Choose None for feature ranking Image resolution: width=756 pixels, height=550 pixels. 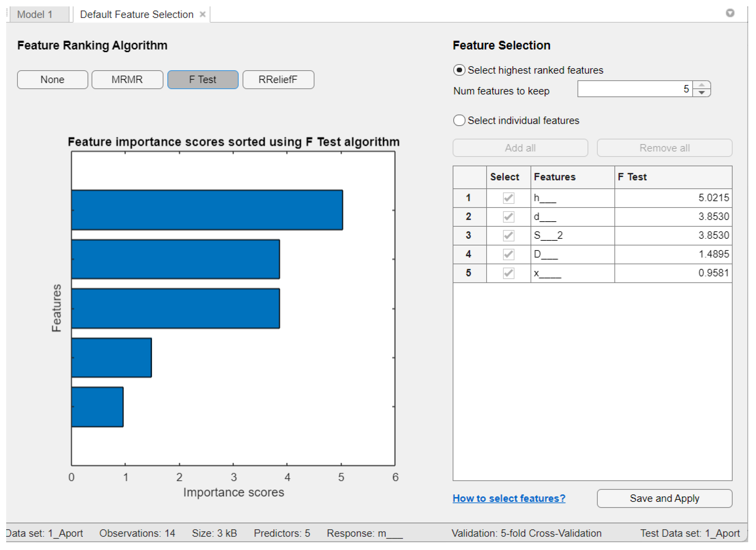52,80
